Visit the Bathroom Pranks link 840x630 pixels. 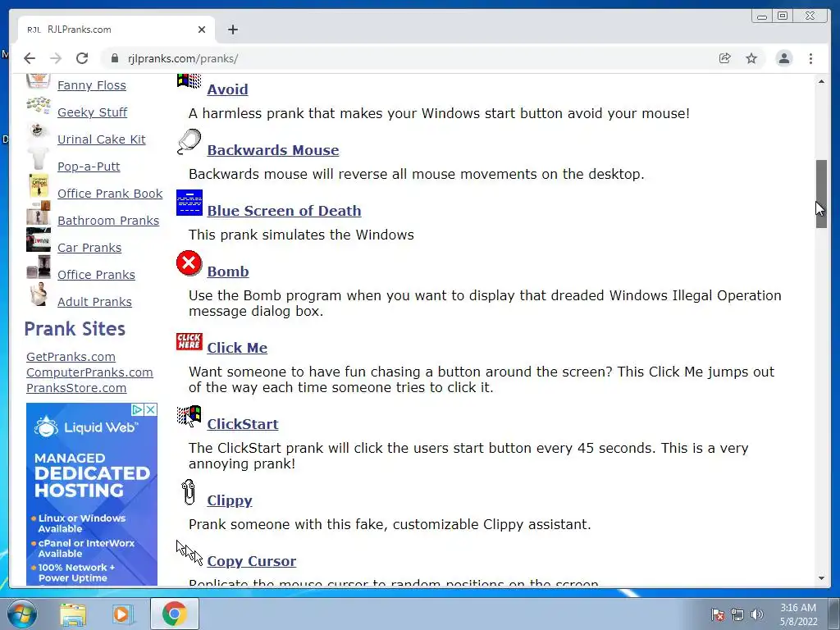[108, 220]
